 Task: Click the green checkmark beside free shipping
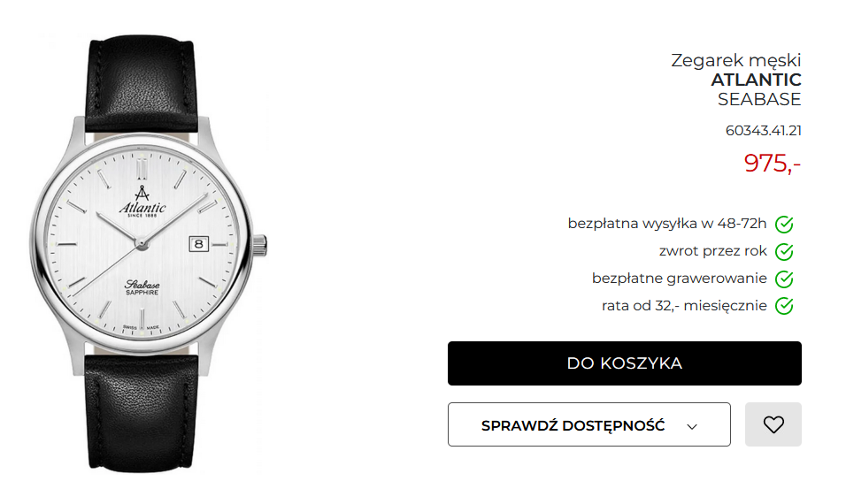click(x=784, y=225)
